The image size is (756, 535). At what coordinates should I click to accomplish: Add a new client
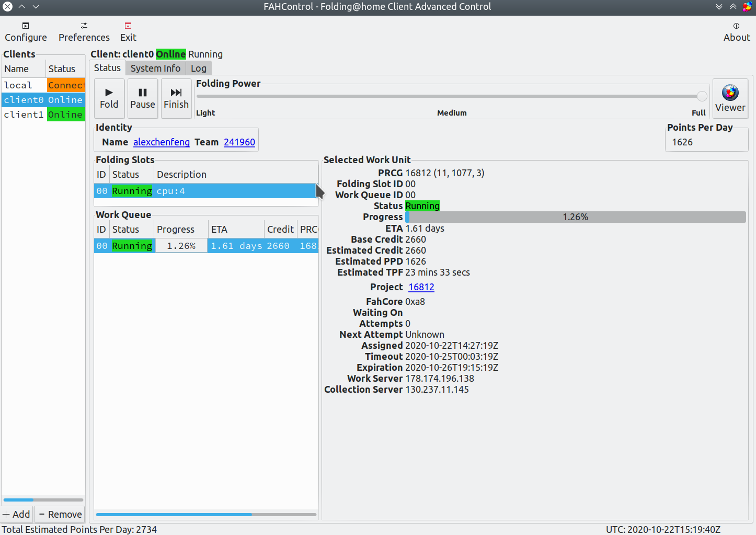17,514
